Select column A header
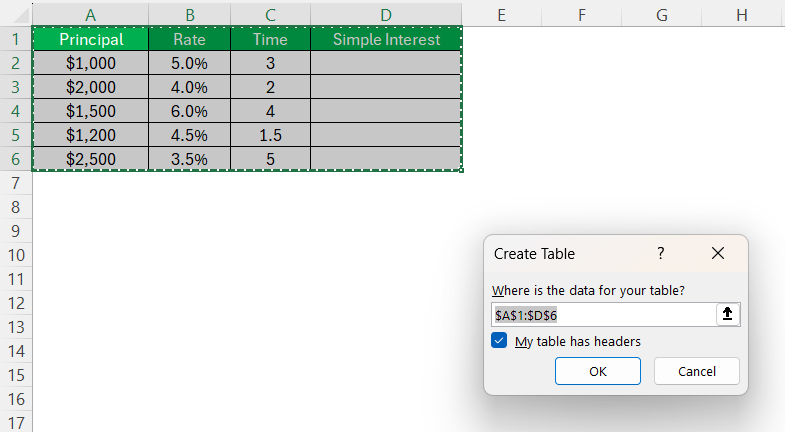 coord(91,15)
